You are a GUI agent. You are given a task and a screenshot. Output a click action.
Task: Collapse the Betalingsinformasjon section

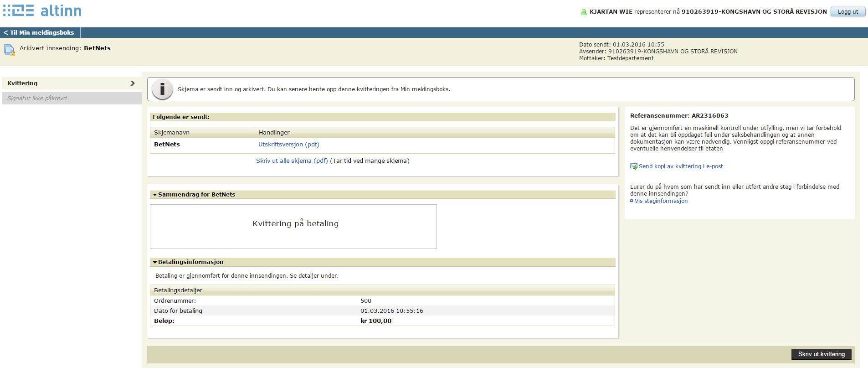point(155,262)
